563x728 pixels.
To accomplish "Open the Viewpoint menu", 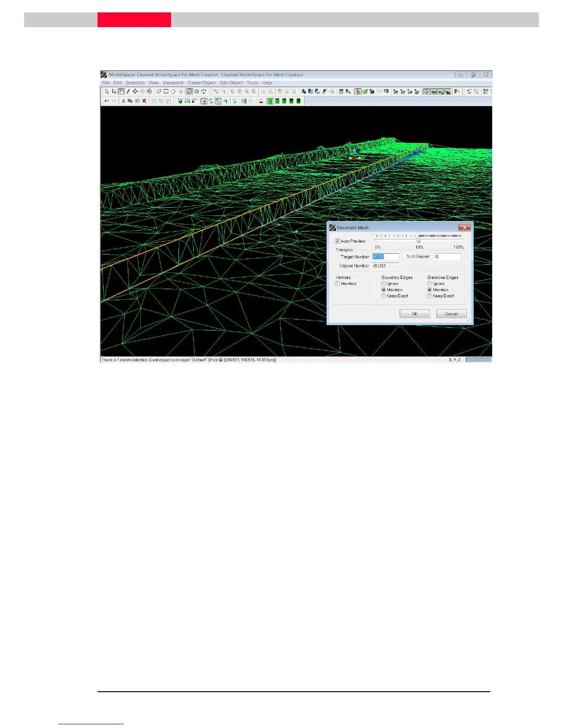I will point(173,83).
